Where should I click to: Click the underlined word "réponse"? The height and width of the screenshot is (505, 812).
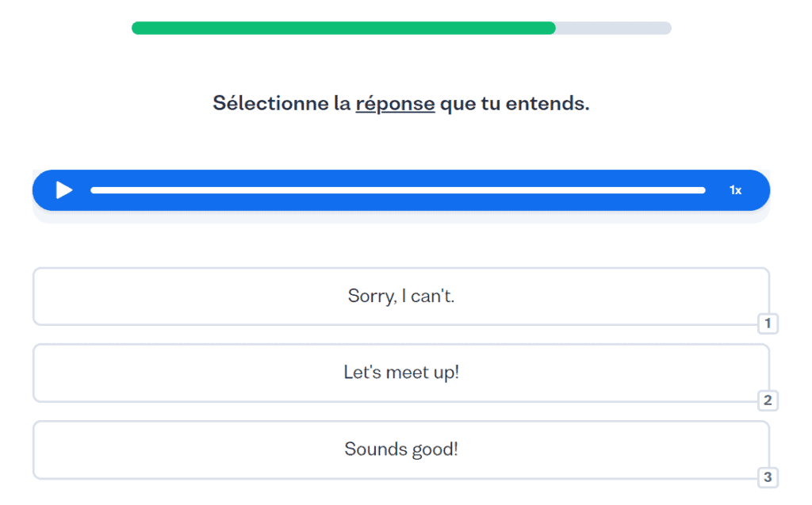tap(395, 104)
